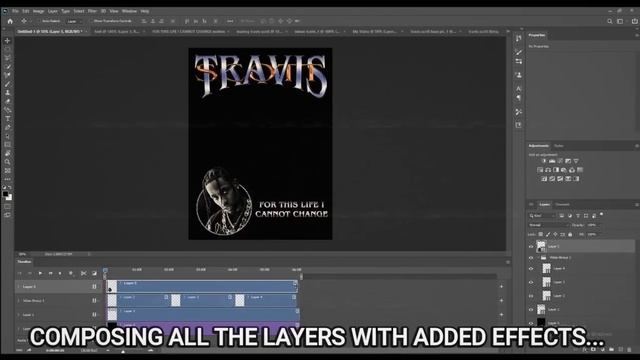Viewport: 640px width, 360px height.
Task: Add Vibrance adjustment
Action: (x=576, y=161)
